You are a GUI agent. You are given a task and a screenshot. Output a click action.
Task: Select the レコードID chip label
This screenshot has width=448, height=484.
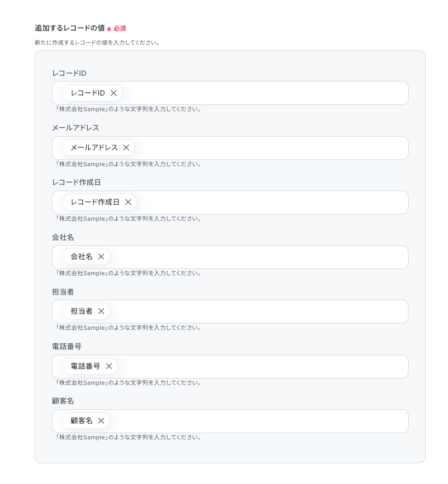pos(88,93)
